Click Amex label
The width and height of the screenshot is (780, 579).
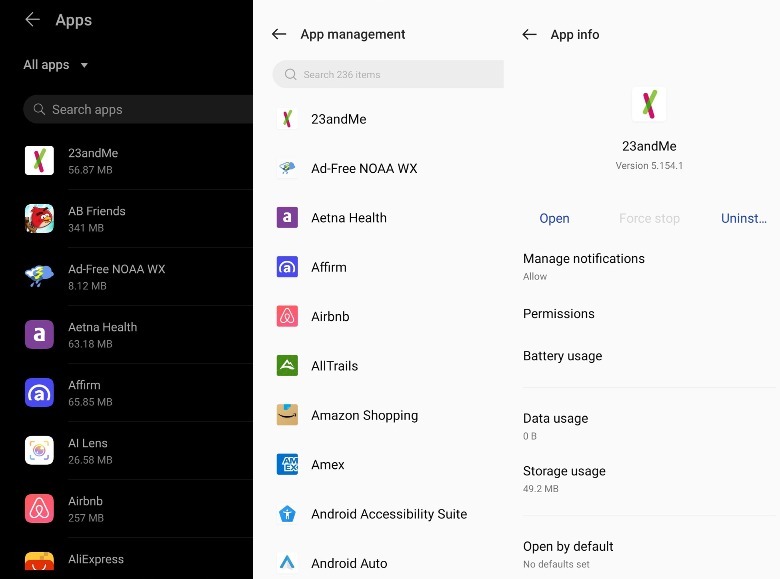[x=328, y=465]
